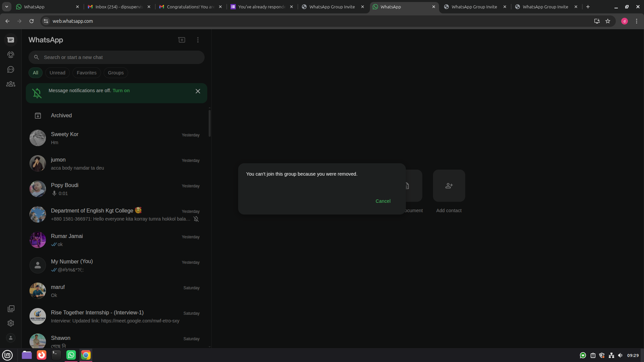Switch to the Congratulations Gmail tab

[190, 7]
